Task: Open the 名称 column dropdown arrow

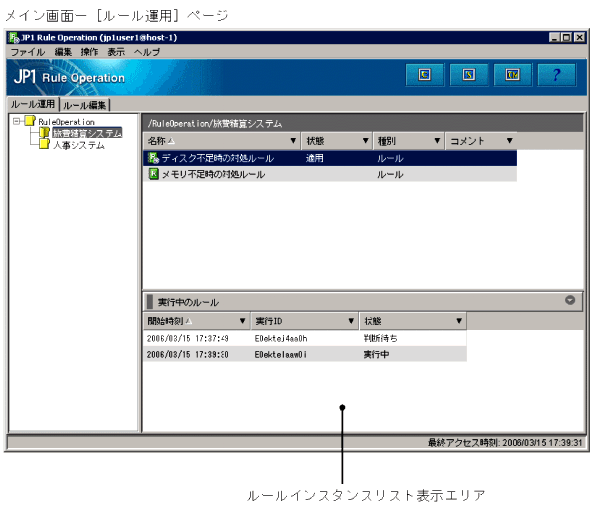Action: (x=293, y=140)
